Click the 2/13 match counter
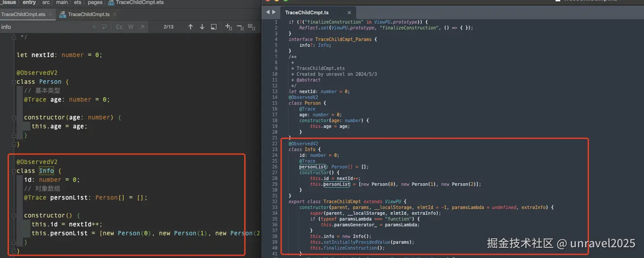644x258 pixels. (168, 27)
